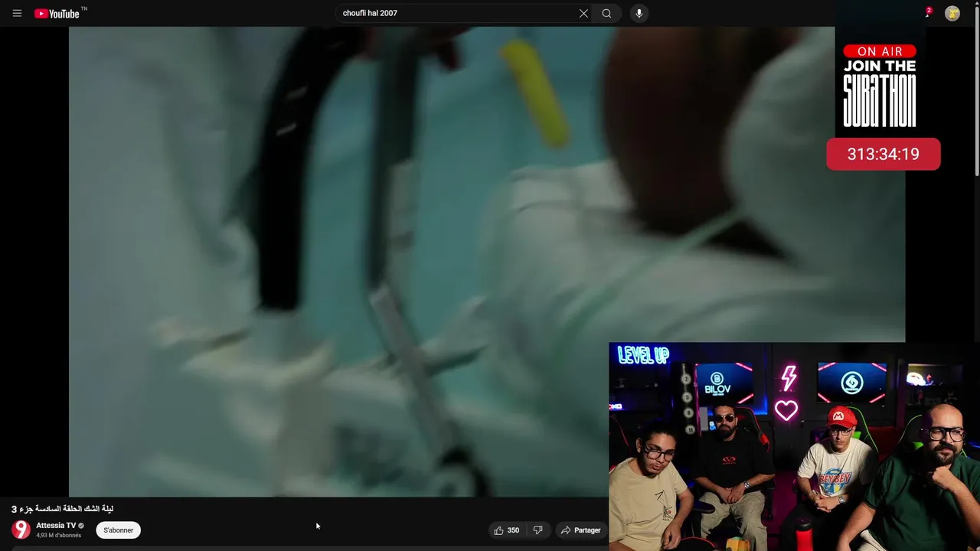Click the webcam overlay of streamers
Screen dimensions: 980x551
(x=794, y=447)
